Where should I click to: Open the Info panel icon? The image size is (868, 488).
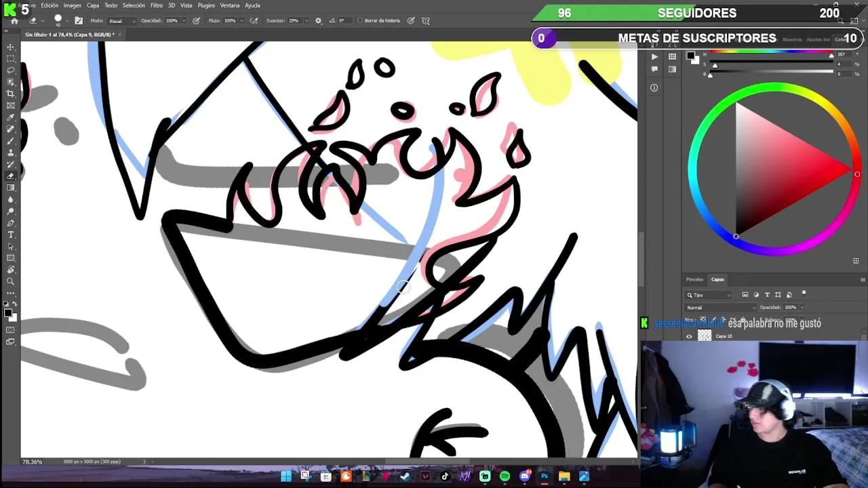coord(654,87)
